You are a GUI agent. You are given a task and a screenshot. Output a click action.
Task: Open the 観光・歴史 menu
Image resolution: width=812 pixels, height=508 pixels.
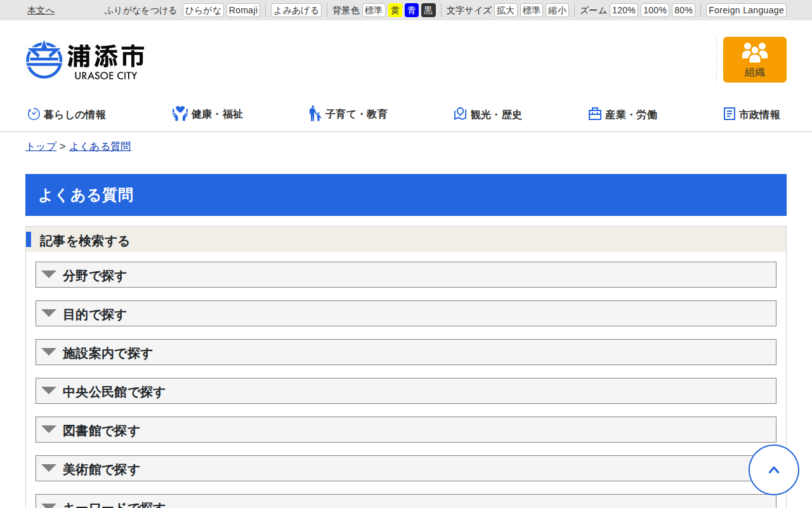(x=488, y=114)
